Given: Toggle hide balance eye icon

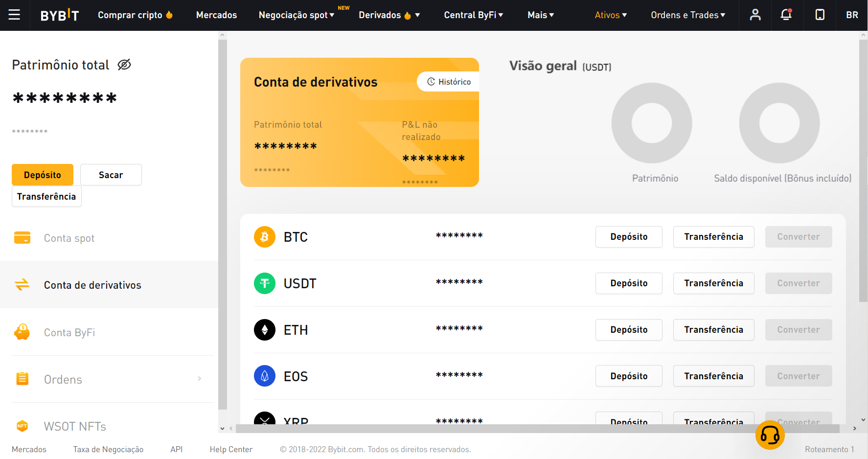Looking at the screenshot, I should pyautogui.click(x=124, y=65).
